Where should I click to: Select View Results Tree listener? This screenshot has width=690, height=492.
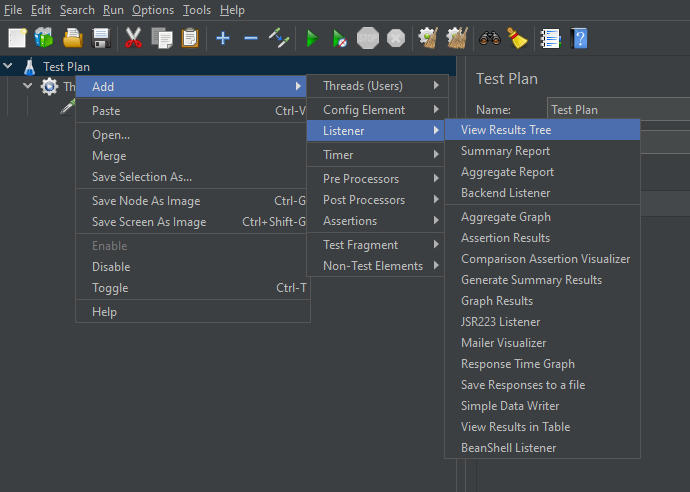pyautogui.click(x=542, y=130)
